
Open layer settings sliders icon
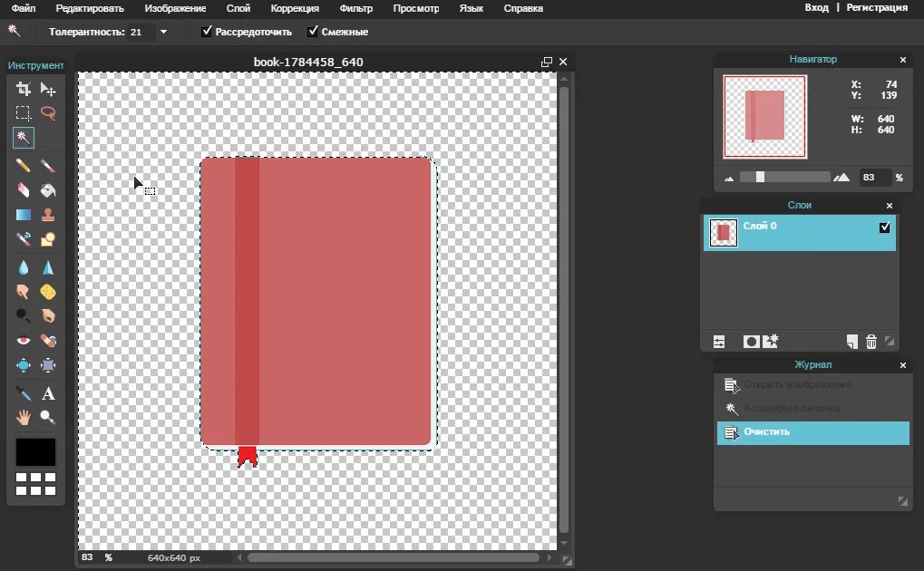click(719, 342)
